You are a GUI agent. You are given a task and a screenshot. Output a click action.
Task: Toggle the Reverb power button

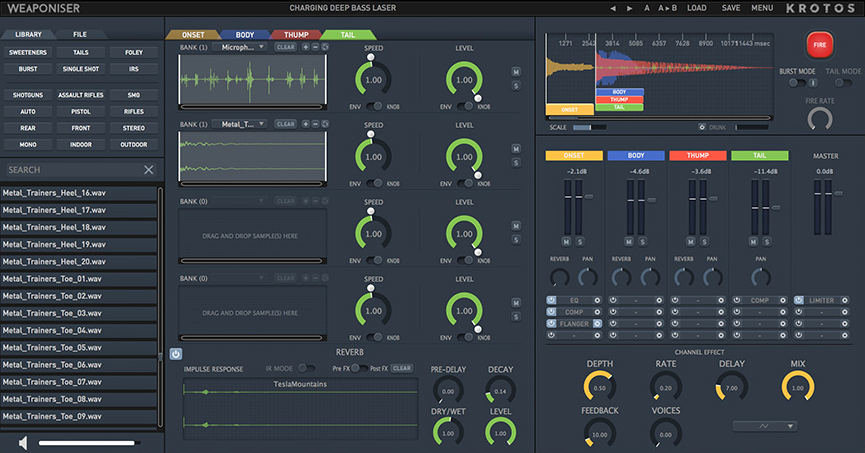pyautogui.click(x=176, y=354)
